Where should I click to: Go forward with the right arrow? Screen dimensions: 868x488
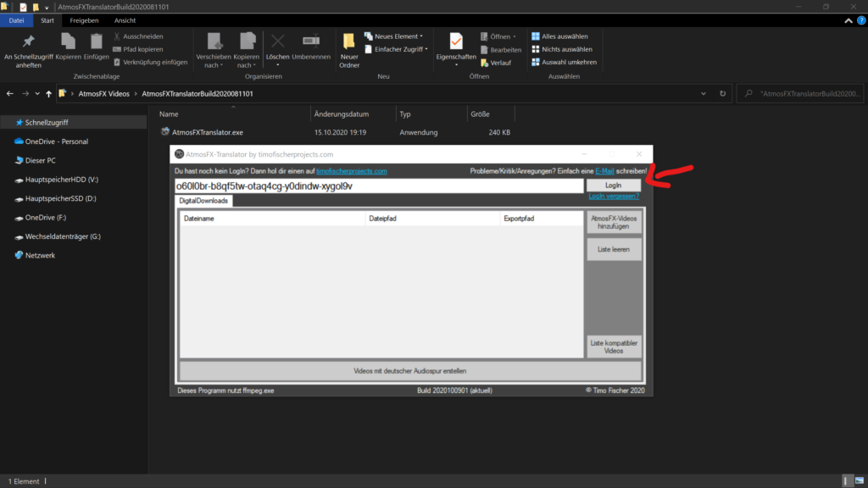pos(25,93)
